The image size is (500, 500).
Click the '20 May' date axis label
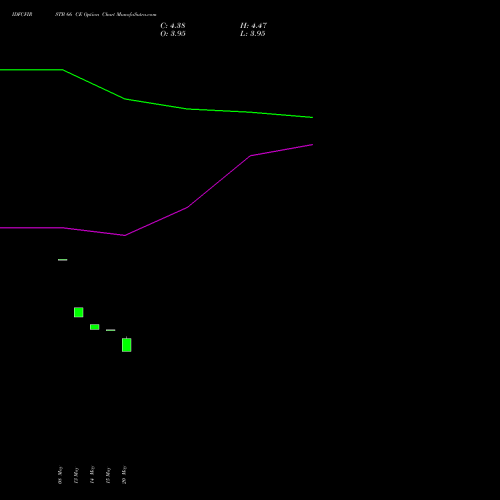pyautogui.click(x=124, y=475)
